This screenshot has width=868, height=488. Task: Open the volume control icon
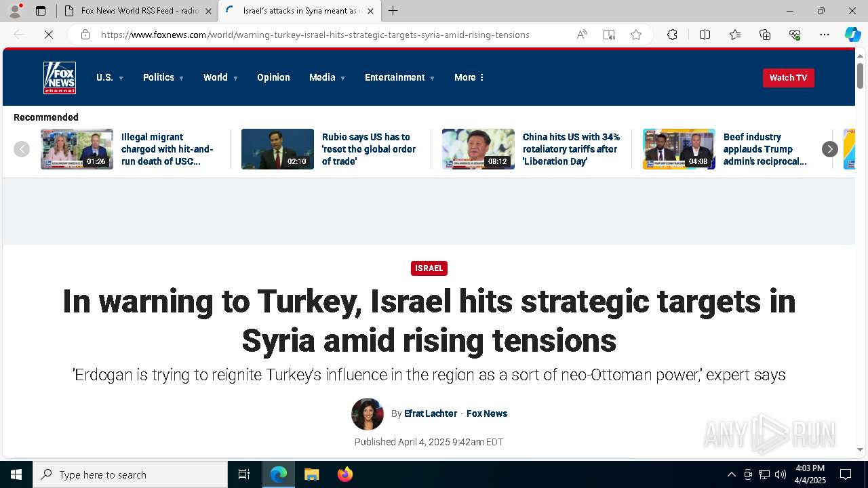(781, 474)
